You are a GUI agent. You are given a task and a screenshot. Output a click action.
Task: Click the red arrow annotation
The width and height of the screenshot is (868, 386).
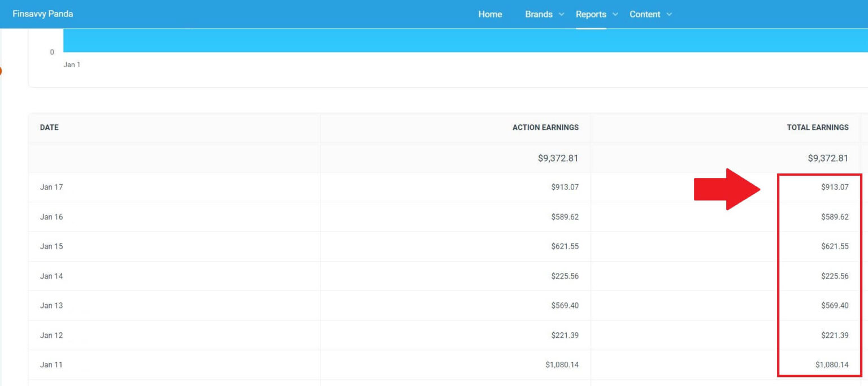coord(727,189)
